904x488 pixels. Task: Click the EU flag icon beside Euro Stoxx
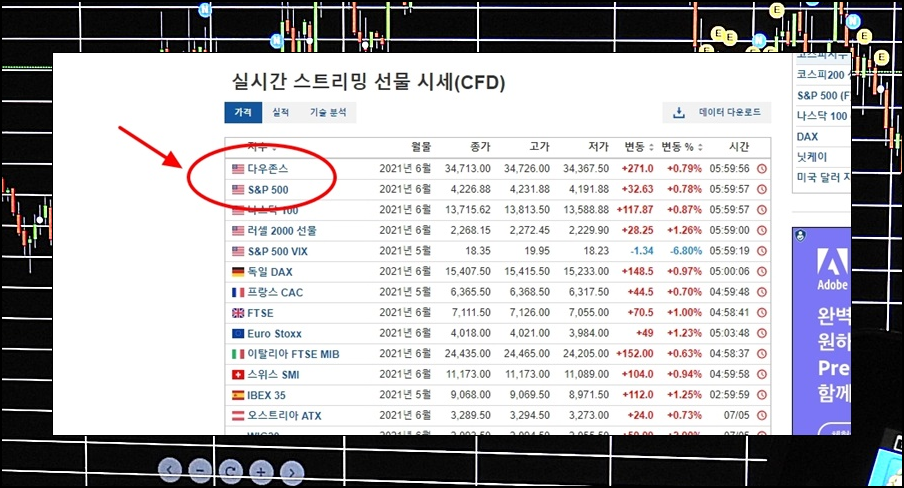(238, 333)
